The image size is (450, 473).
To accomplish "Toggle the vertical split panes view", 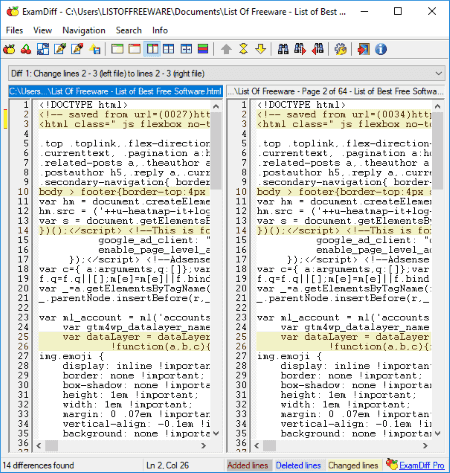I will 152,49.
